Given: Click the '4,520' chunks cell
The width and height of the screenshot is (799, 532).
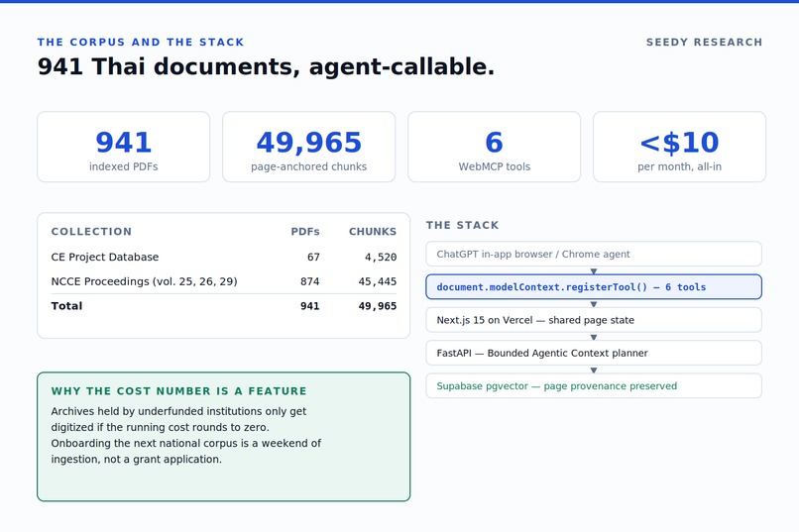Looking at the screenshot, I should tap(381, 258).
